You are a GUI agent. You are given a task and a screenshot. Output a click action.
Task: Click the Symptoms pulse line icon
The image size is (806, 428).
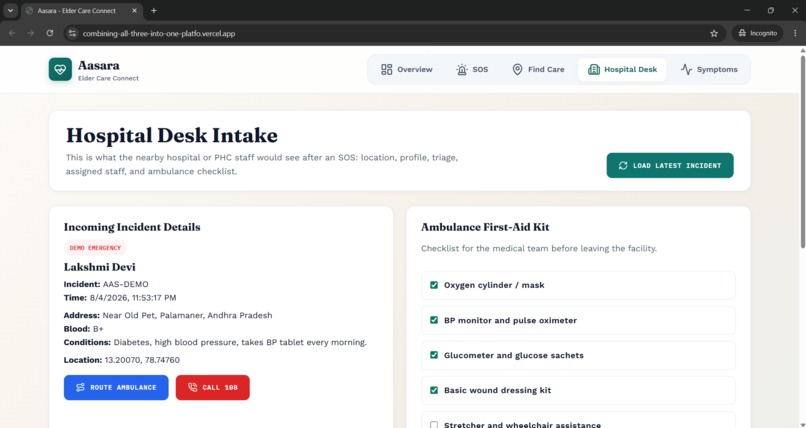tap(686, 69)
